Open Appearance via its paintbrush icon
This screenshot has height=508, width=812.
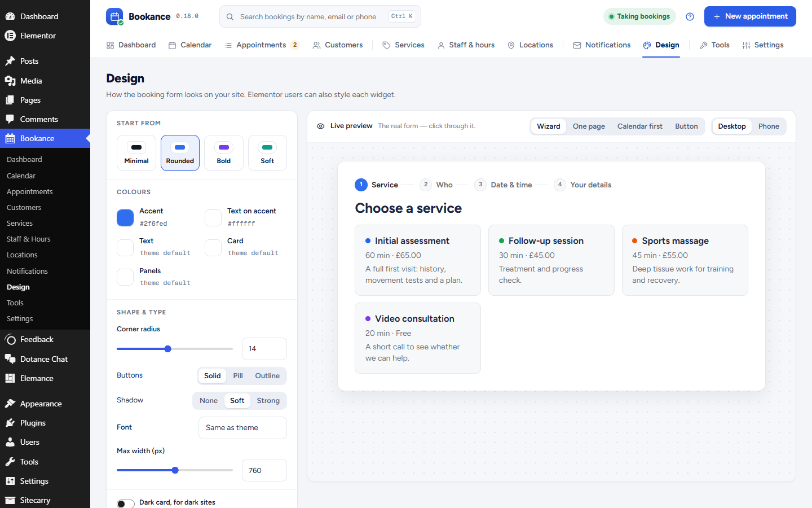point(10,404)
